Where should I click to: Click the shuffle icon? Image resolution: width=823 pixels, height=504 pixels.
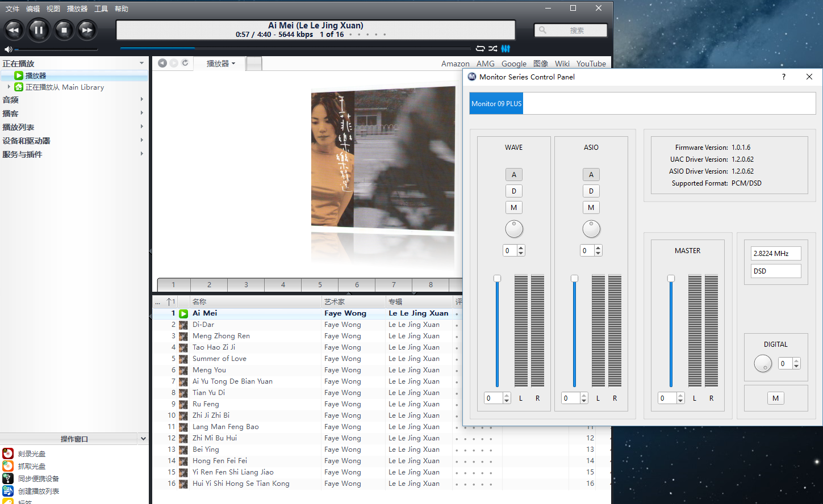coord(492,49)
